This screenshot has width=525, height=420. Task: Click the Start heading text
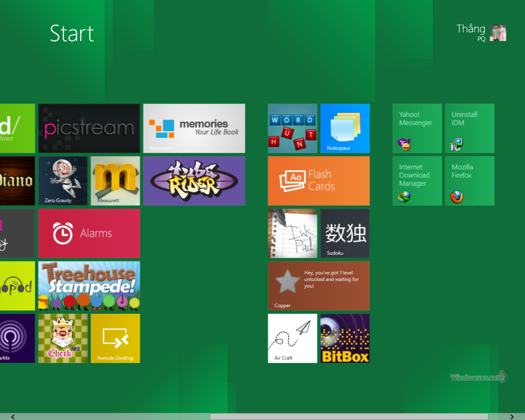[x=72, y=33]
